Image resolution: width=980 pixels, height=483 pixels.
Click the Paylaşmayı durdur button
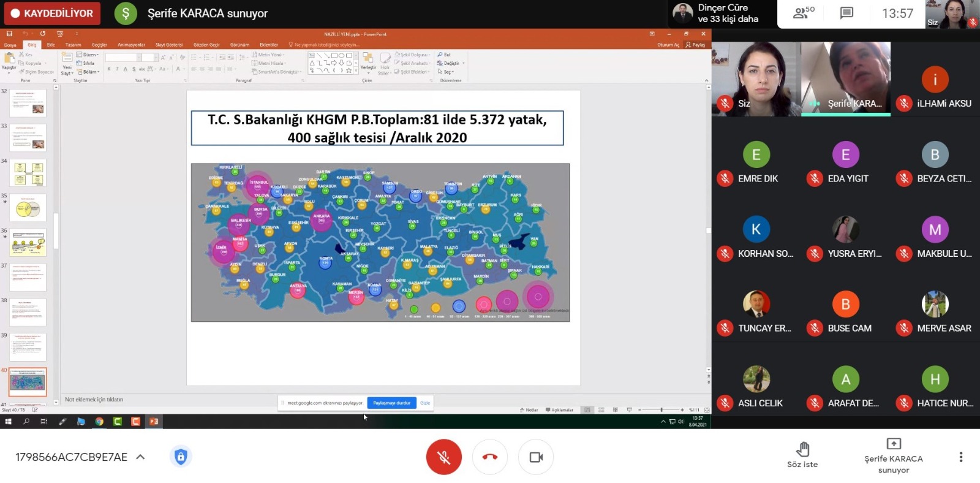point(391,403)
